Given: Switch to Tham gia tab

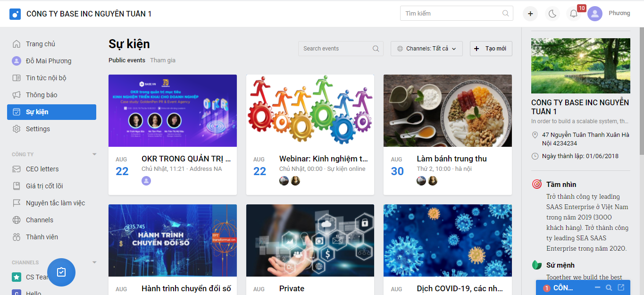Looking at the screenshot, I should (x=163, y=60).
